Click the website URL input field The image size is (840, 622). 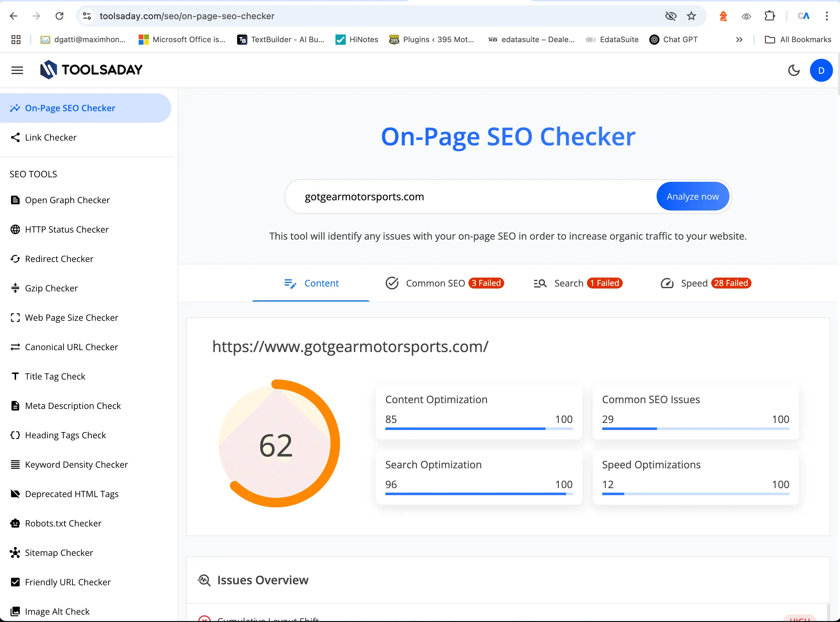click(x=471, y=196)
